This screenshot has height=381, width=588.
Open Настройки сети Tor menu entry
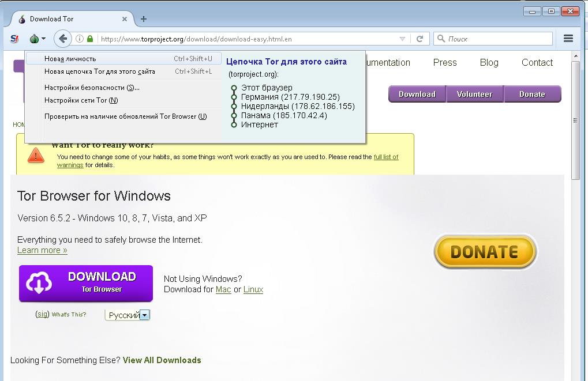[x=123, y=100]
